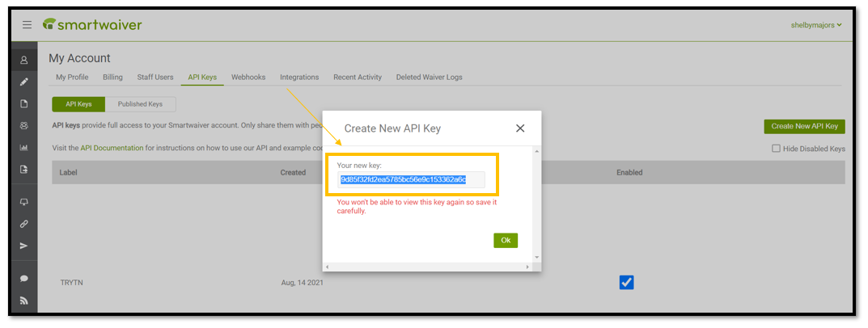Click the dialog horizontal scrollbar left arrow
868x328 pixels.
point(328,267)
